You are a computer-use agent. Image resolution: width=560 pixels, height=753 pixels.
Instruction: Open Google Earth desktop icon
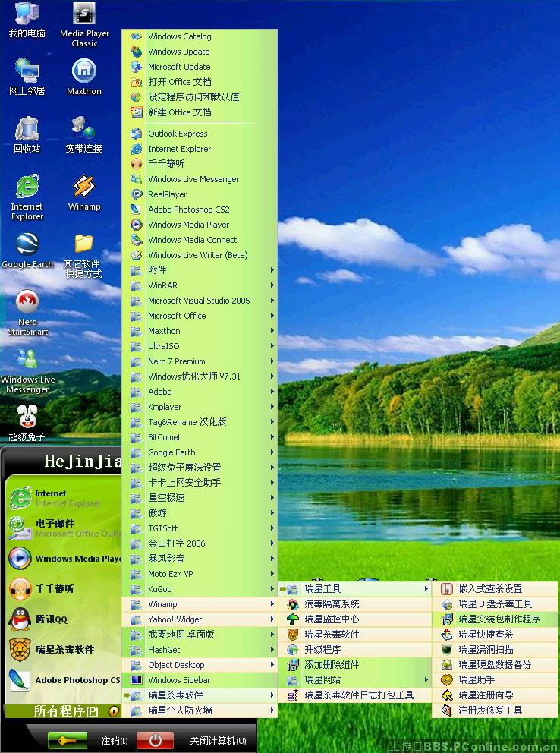tap(27, 250)
